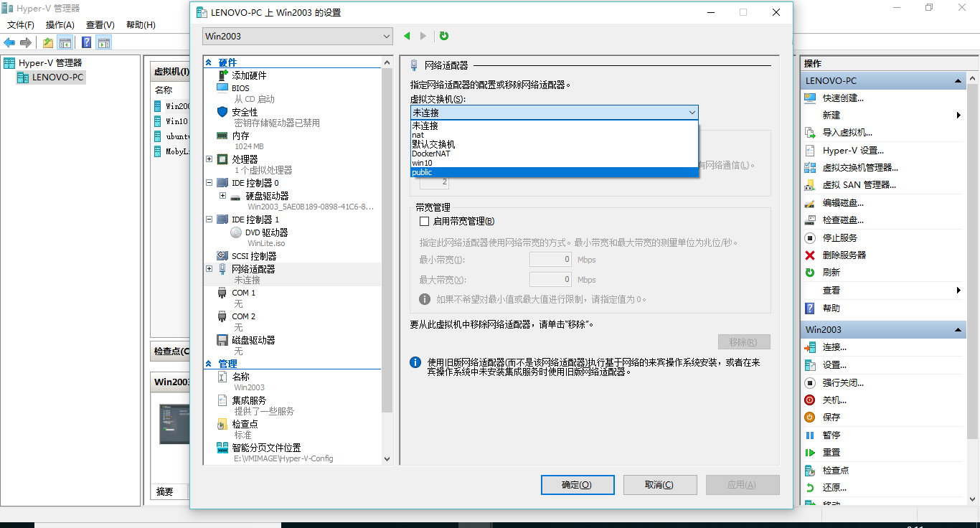The height and width of the screenshot is (528, 980).
Task: Open BIOS settings item
Action: click(240, 88)
